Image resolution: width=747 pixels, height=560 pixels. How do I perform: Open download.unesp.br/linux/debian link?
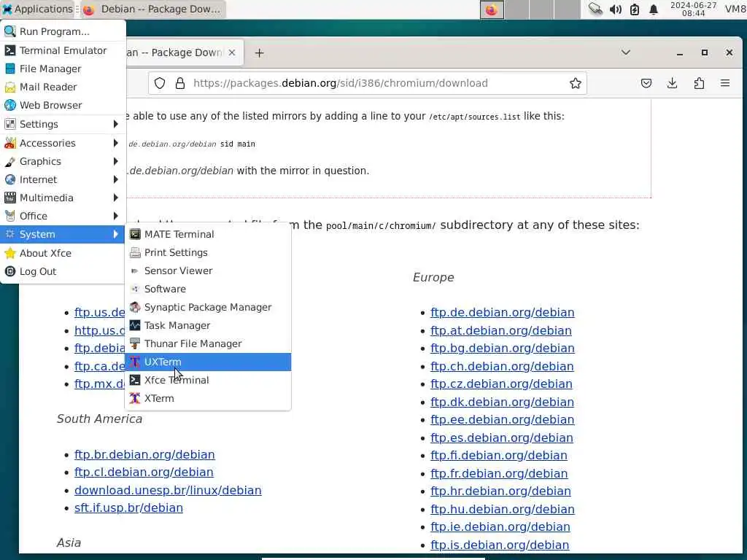coord(168,490)
